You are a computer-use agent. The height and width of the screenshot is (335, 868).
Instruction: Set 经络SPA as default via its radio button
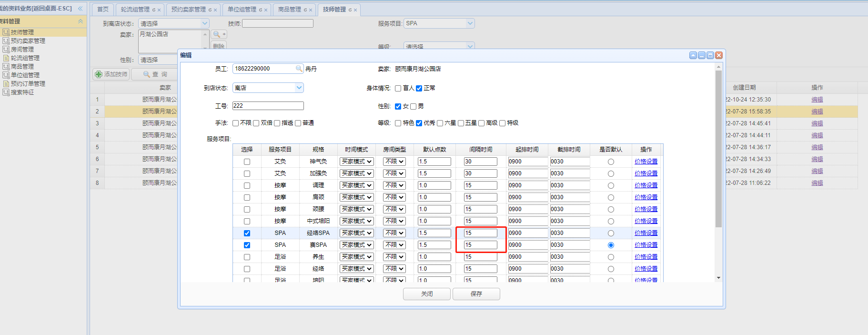[611, 233]
